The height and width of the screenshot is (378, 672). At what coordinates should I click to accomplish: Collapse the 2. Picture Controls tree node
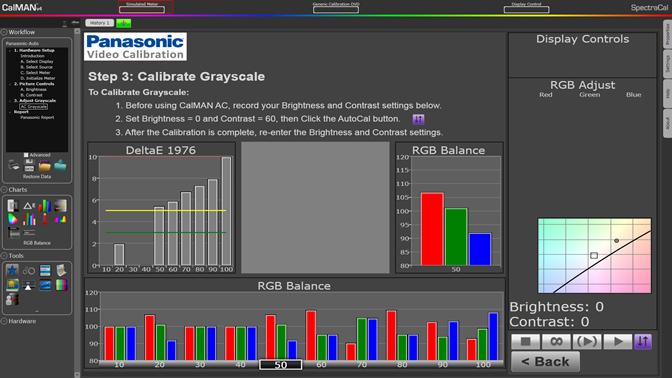(10, 84)
